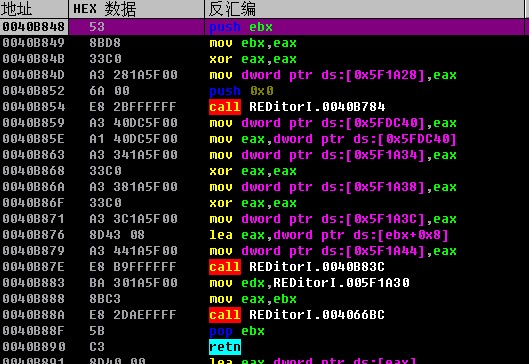This screenshot has width=529, height=364.
Task: Select address 0040B849
Action: [x=33, y=43]
